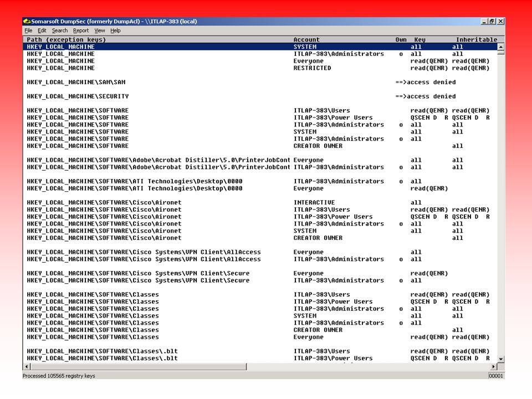Open the Help menu
The image size is (532, 399).
(x=115, y=30)
